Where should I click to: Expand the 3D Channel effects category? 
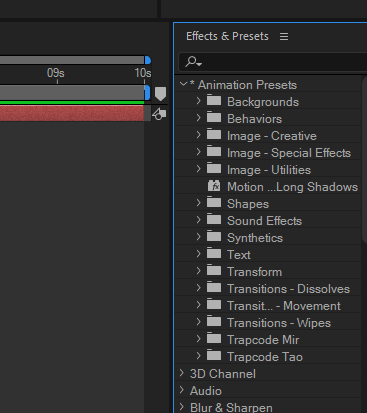click(182, 373)
